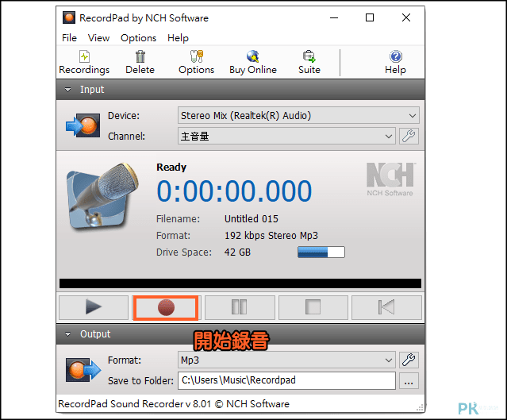Click the Delete trash can icon
The width and height of the screenshot is (507, 420).
(x=140, y=56)
